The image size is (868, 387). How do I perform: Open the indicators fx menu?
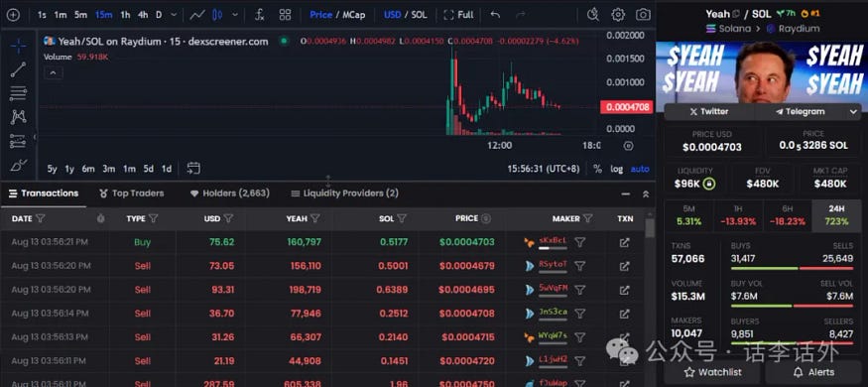(x=260, y=15)
